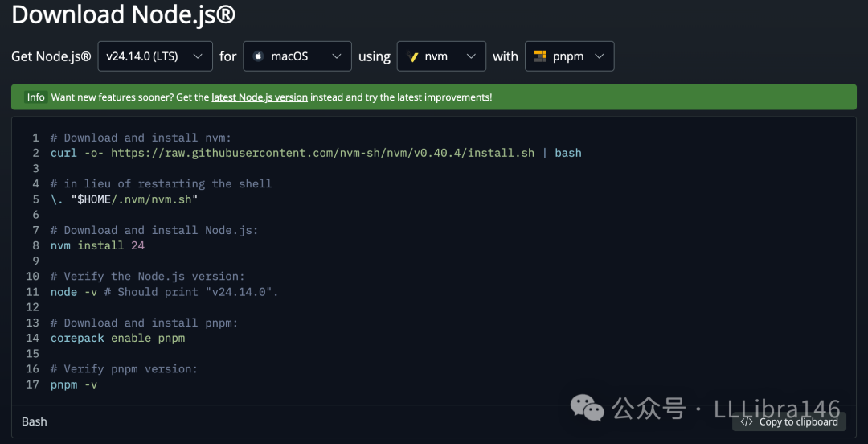Click comment Download and install pnpm
868x444 pixels.
(144, 323)
